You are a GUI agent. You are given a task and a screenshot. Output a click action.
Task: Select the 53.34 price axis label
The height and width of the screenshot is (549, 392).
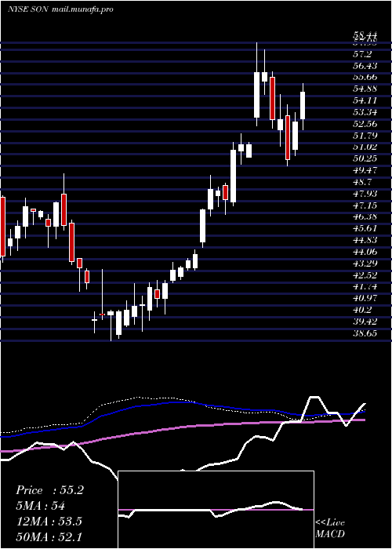click(x=365, y=112)
